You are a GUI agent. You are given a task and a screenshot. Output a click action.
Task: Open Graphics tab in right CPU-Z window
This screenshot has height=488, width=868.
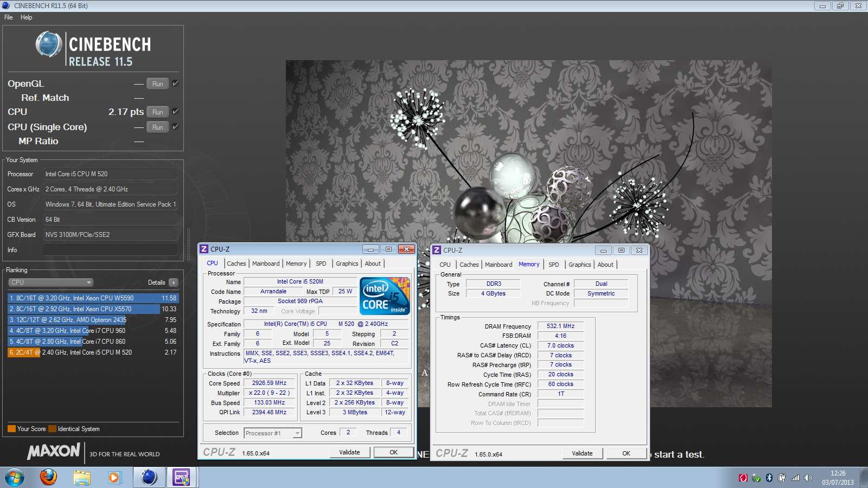580,265
